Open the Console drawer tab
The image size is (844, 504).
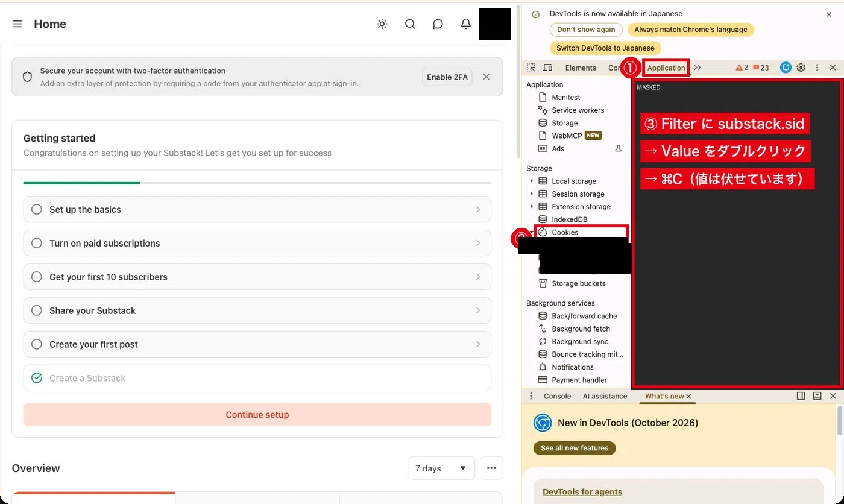tap(557, 396)
